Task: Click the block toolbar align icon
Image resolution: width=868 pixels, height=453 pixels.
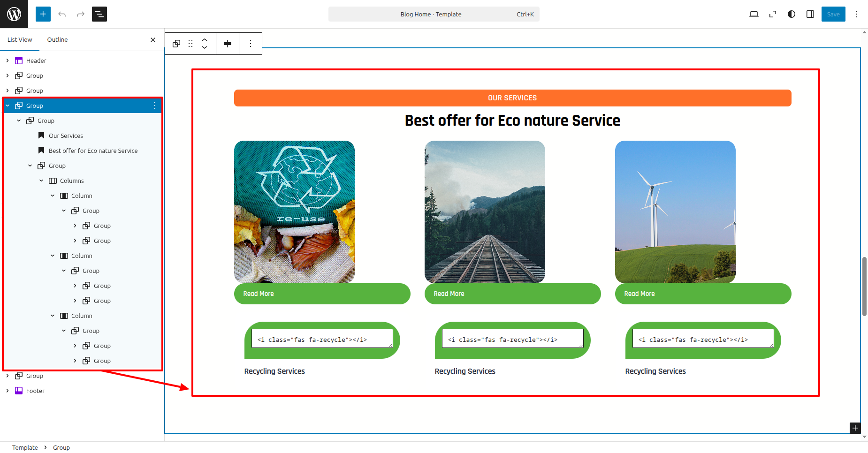Action: tap(228, 44)
